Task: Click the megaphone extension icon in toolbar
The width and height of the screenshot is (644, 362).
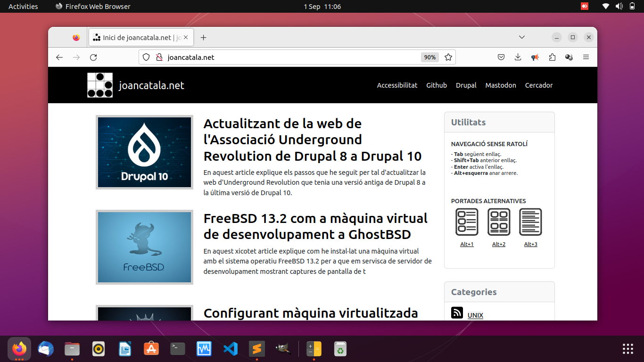Action: coord(535,57)
